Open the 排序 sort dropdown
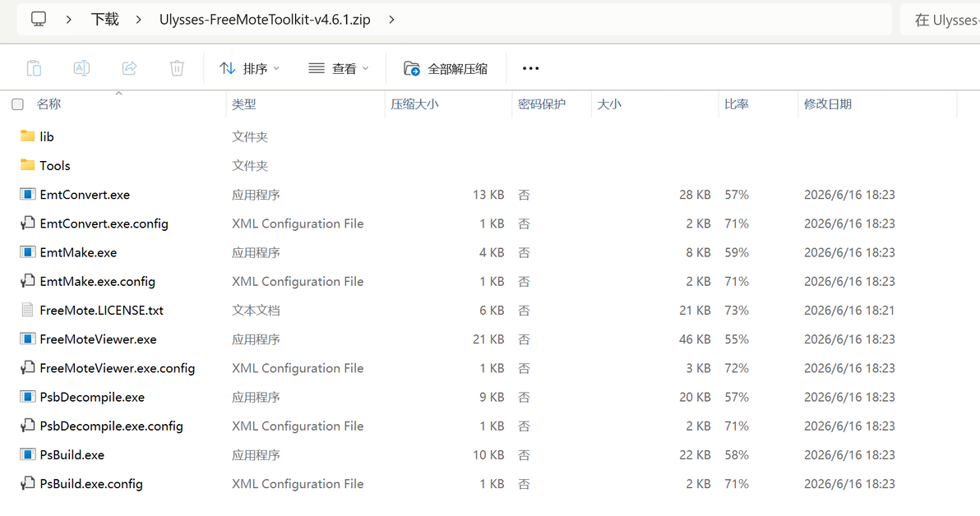Viewport: 980px width, 516px height. tap(249, 68)
